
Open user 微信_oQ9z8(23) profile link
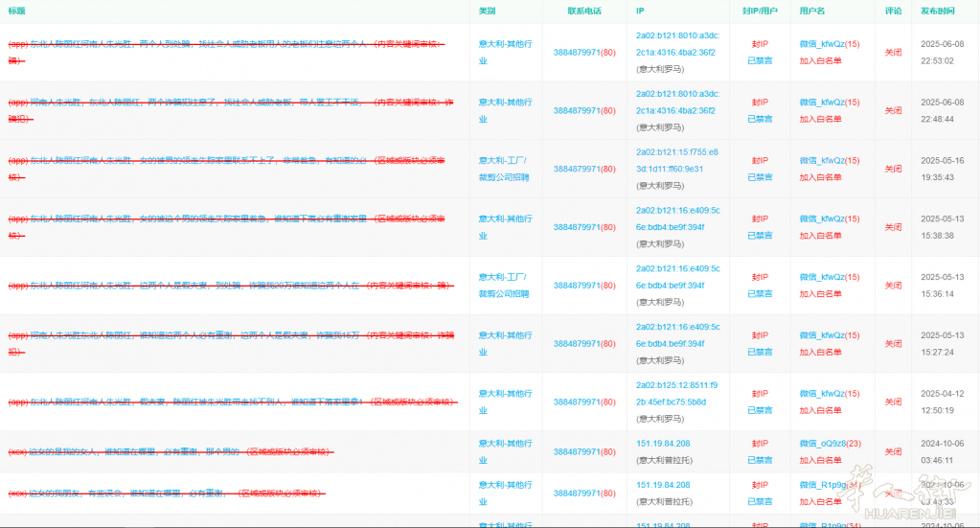pyautogui.click(x=830, y=443)
